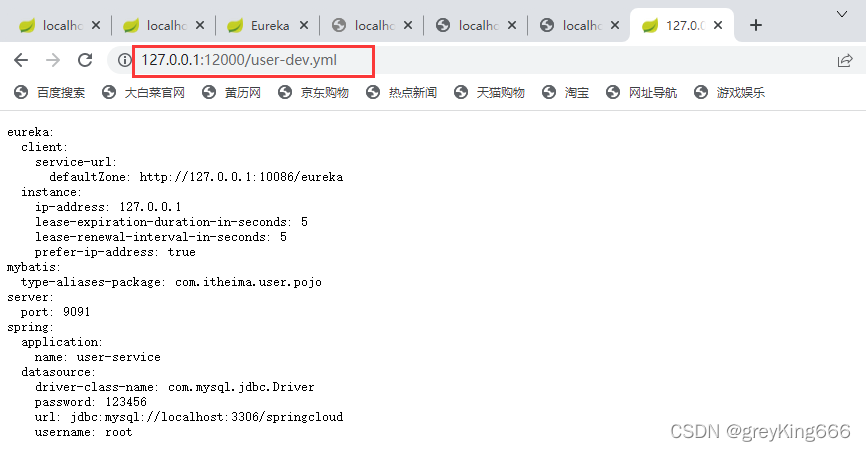Click the 'spring:' line
Viewport: 866px width, 451px height.
tap(30, 327)
